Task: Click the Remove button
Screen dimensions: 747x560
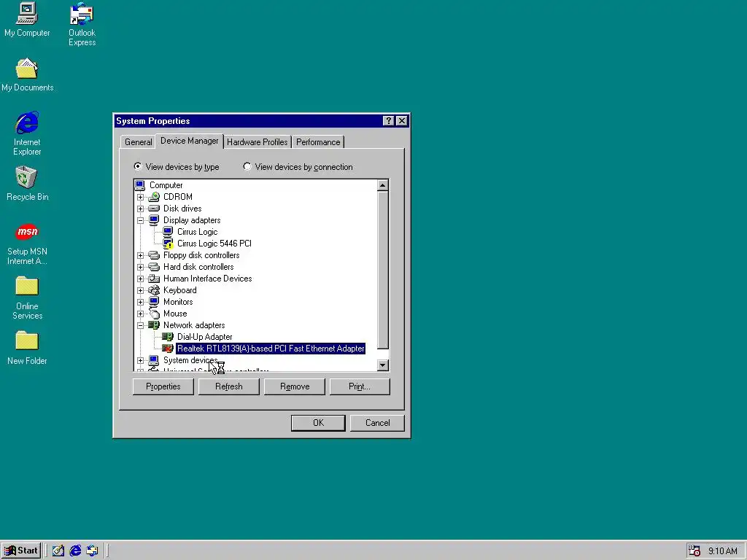Action: click(x=295, y=386)
